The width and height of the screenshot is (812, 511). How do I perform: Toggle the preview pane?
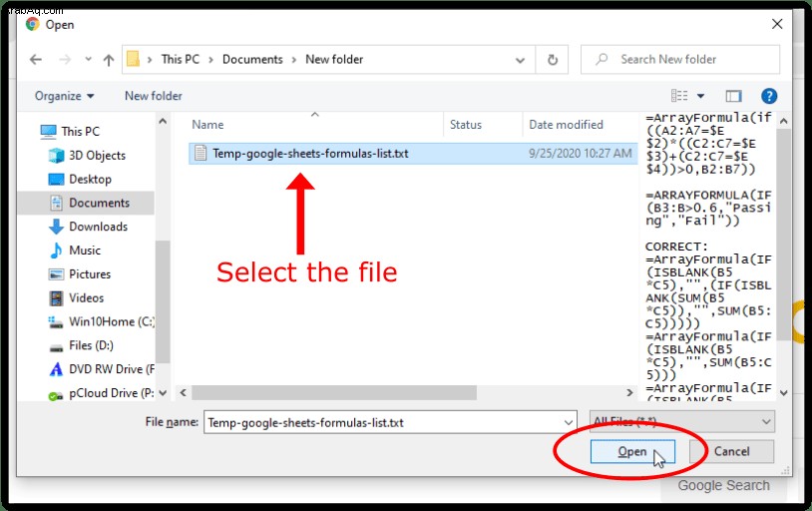(733, 96)
